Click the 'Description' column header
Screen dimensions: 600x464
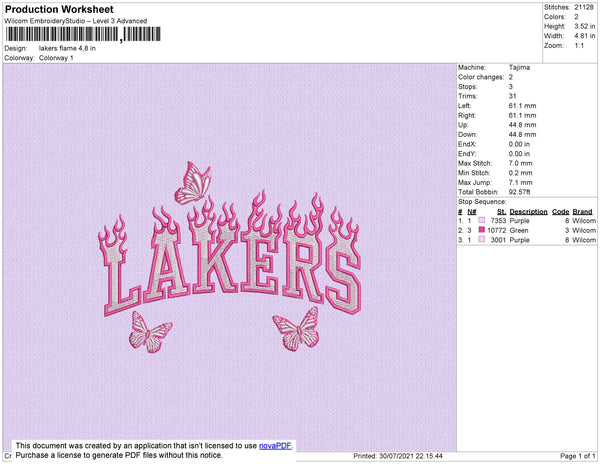pyautogui.click(x=528, y=212)
